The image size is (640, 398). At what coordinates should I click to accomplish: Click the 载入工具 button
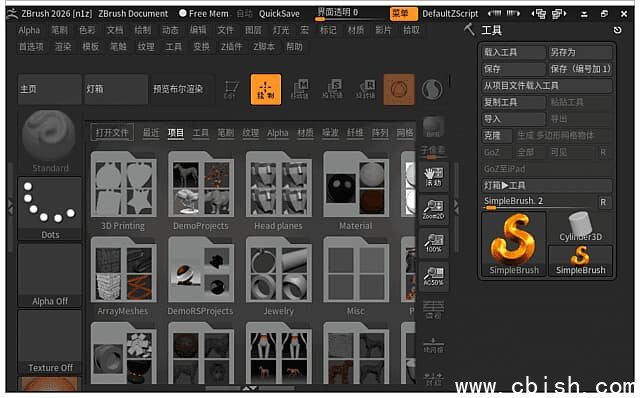pyautogui.click(x=513, y=52)
